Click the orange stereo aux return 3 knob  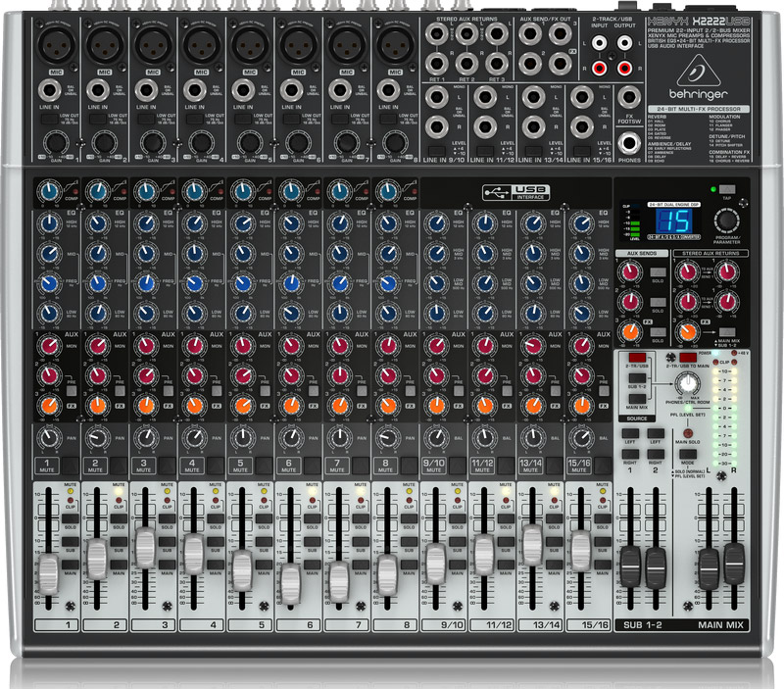(x=688, y=332)
